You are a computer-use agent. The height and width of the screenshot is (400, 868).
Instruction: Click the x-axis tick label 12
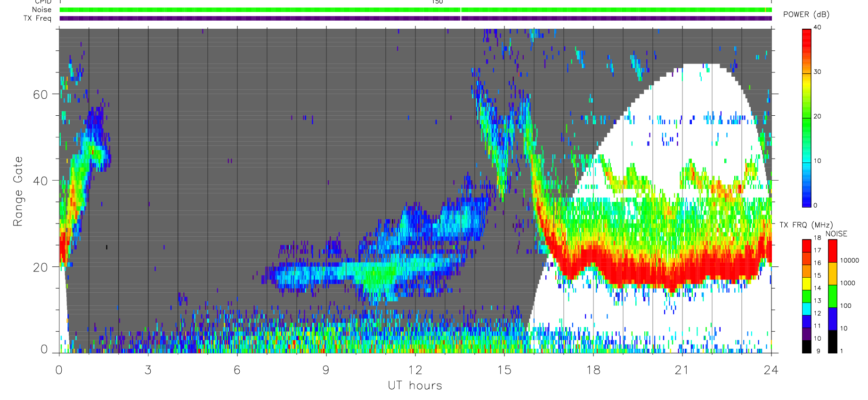(x=415, y=370)
